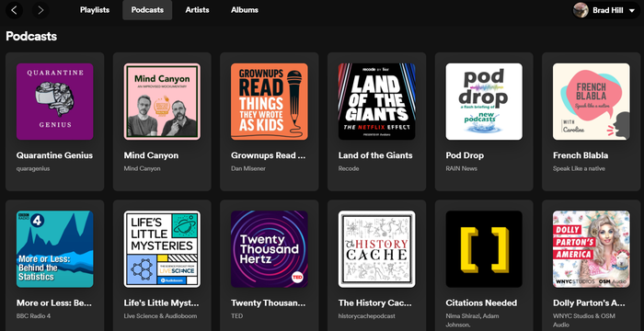Switch to the Playlists tab
The width and height of the screenshot is (644, 331).
pyautogui.click(x=95, y=10)
